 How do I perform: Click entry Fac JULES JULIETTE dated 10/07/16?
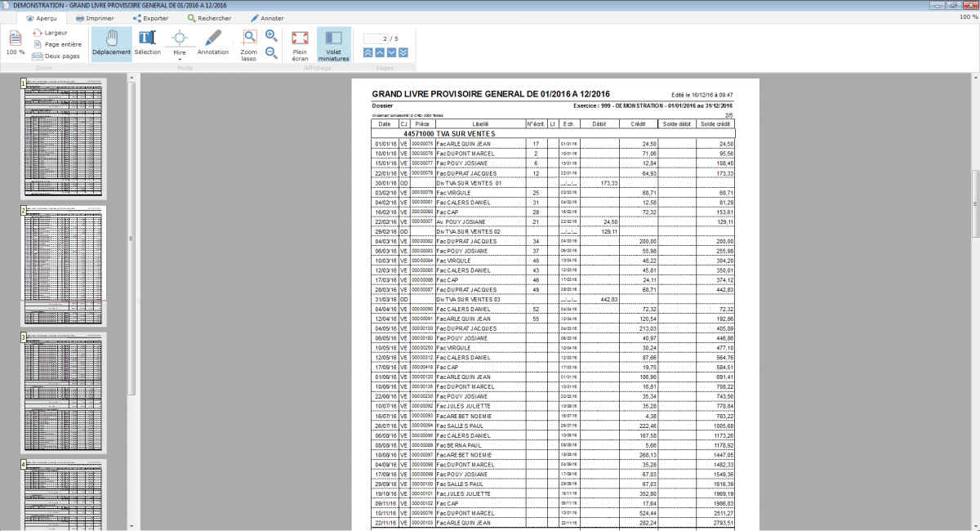[463, 406]
